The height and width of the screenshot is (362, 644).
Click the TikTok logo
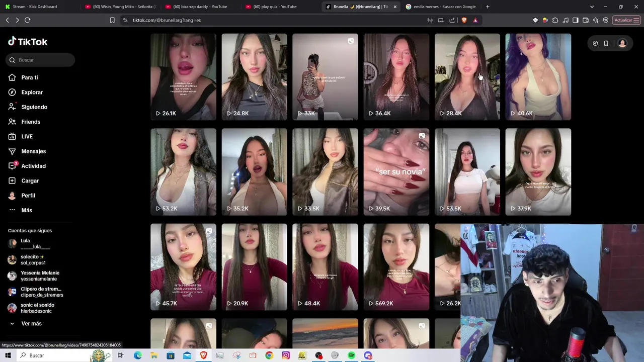pyautogui.click(x=28, y=42)
